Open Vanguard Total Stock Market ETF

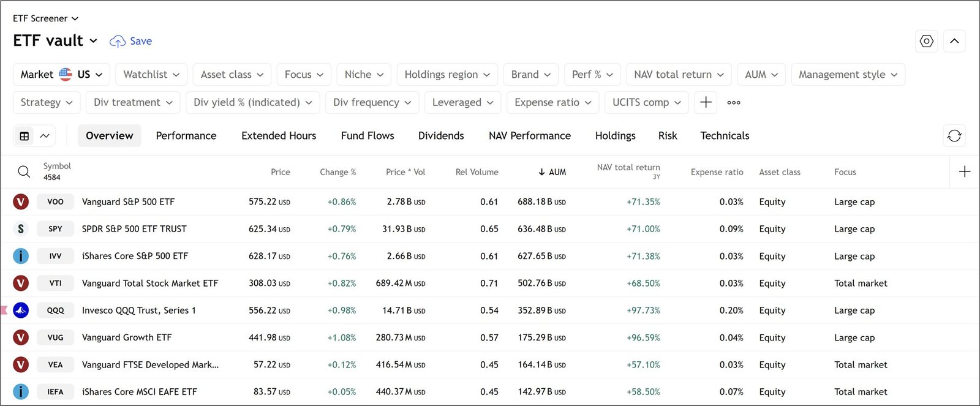coord(150,283)
